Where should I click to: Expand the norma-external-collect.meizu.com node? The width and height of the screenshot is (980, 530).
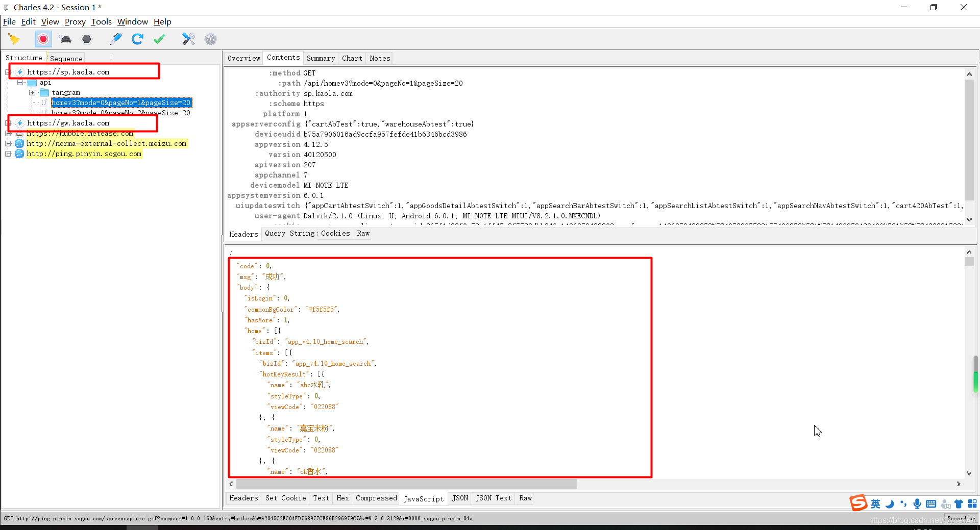coord(8,144)
